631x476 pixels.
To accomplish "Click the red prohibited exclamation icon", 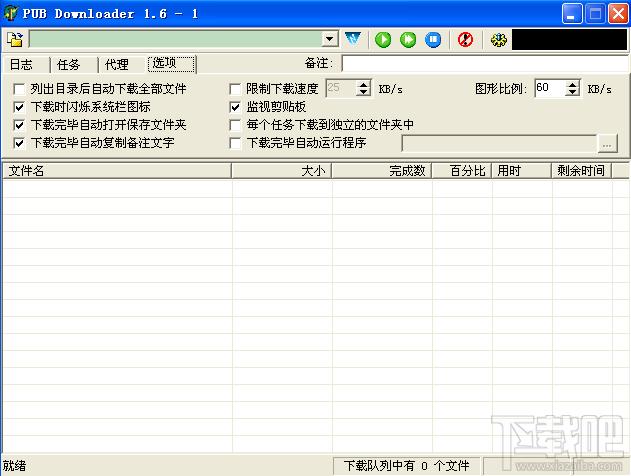I will coord(466,39).
